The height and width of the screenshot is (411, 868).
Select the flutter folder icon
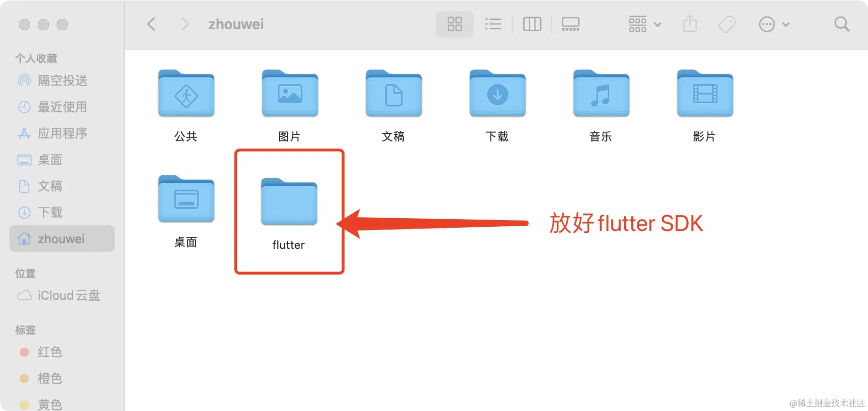pos(289,201)
